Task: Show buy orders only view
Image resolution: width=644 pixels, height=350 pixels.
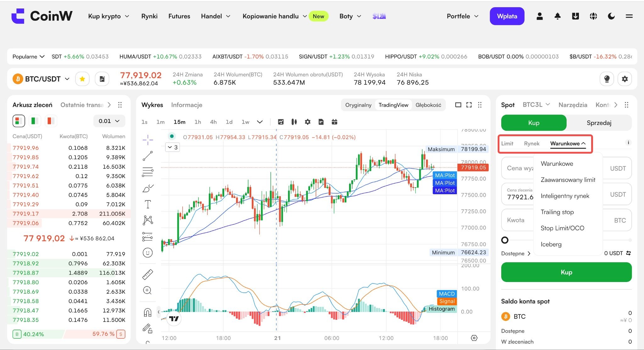Action: [x=35, y=121]
